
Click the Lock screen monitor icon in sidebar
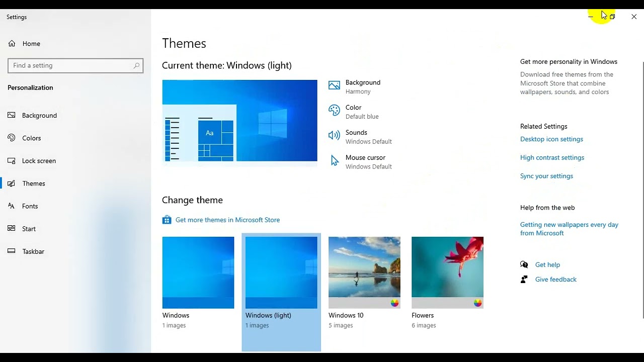12,161
